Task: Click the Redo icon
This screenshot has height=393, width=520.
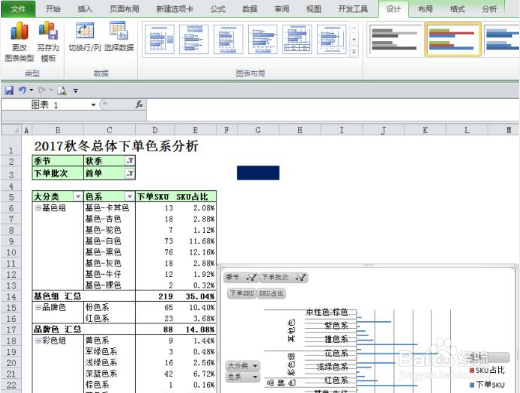Action: (42, 90)
